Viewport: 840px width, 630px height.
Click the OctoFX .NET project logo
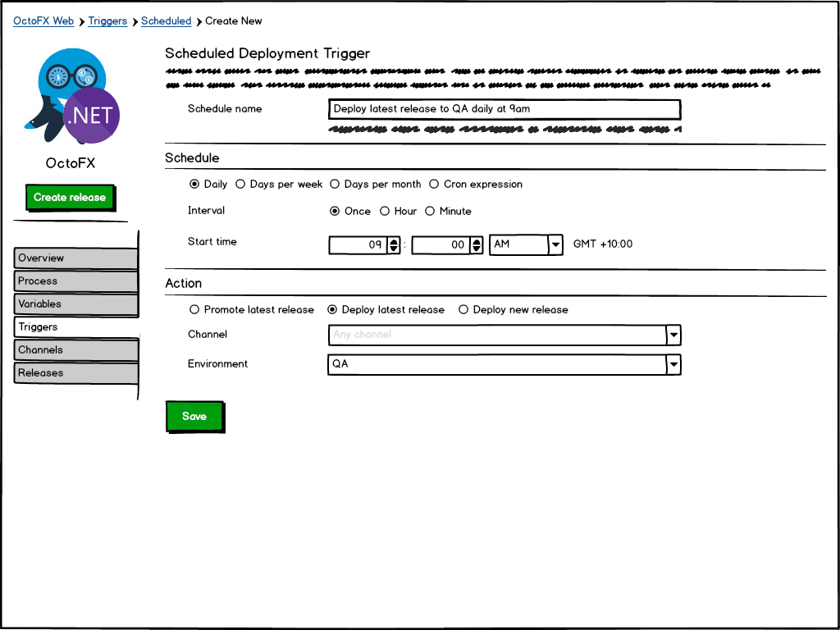click(x=72, y=96)
